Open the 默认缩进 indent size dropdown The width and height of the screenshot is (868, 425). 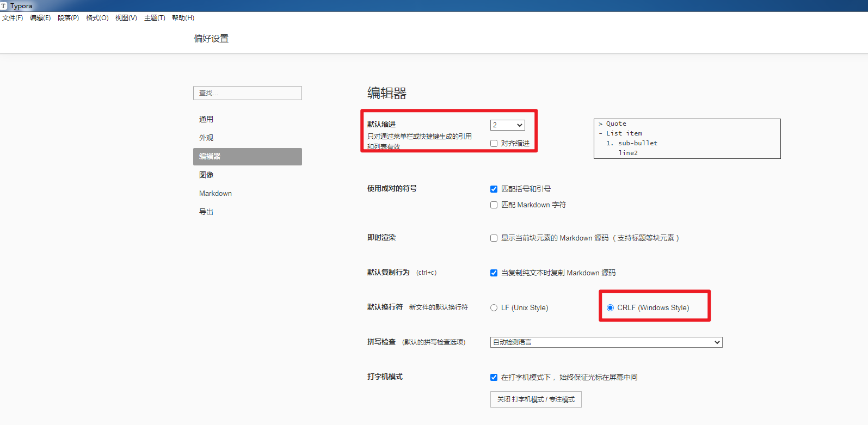point(508,125)
